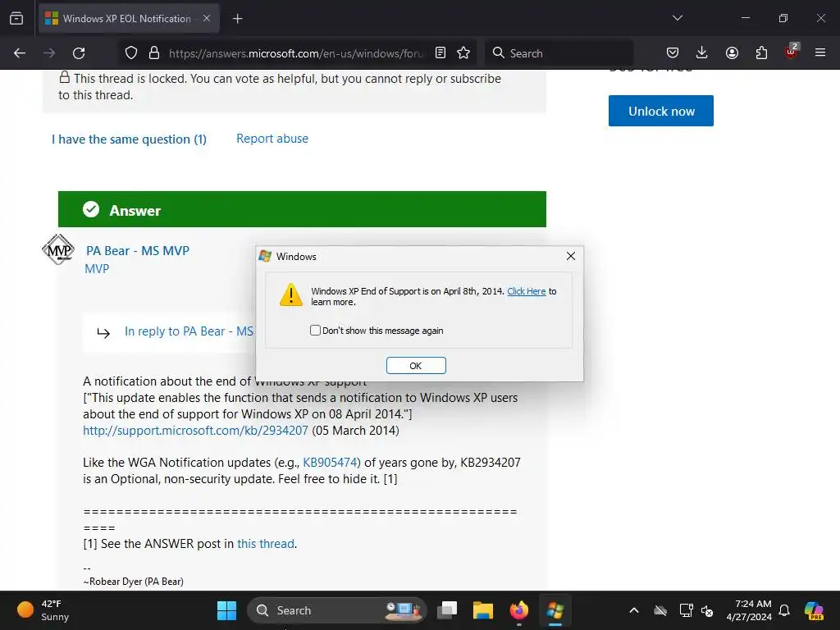The width and height of the screenshot is (840, 630).
Task: List all tabs dropdown arrow
Action: pos(677,18)
